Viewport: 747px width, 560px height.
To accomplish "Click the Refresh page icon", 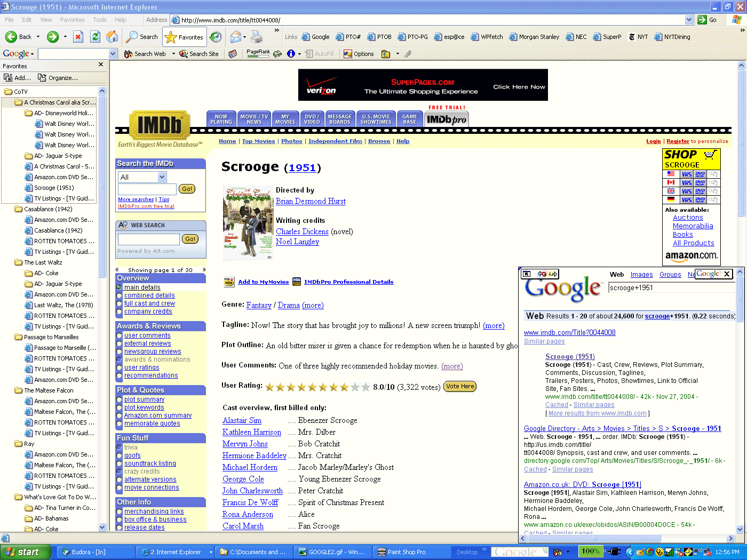I will (x=95, y=37).
